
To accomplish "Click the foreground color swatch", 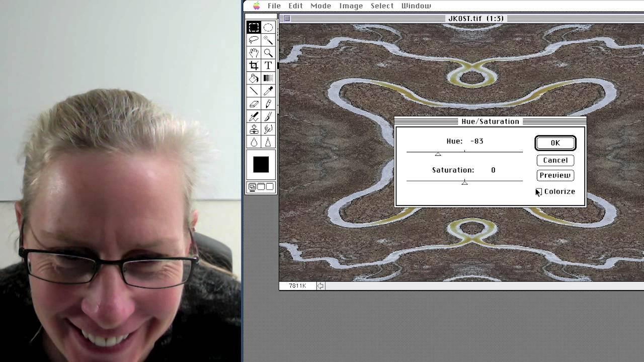I will (261, 165).
